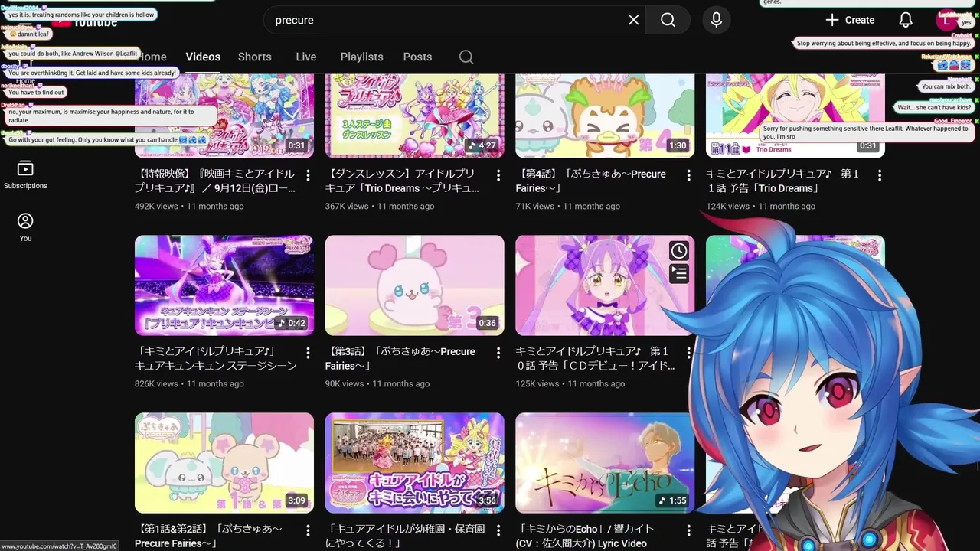Image resolution: width=980 pixels, height=551 pixels.
Task: Open title 「キミからのEcho」Lyric Video
Action: (583, 536)
